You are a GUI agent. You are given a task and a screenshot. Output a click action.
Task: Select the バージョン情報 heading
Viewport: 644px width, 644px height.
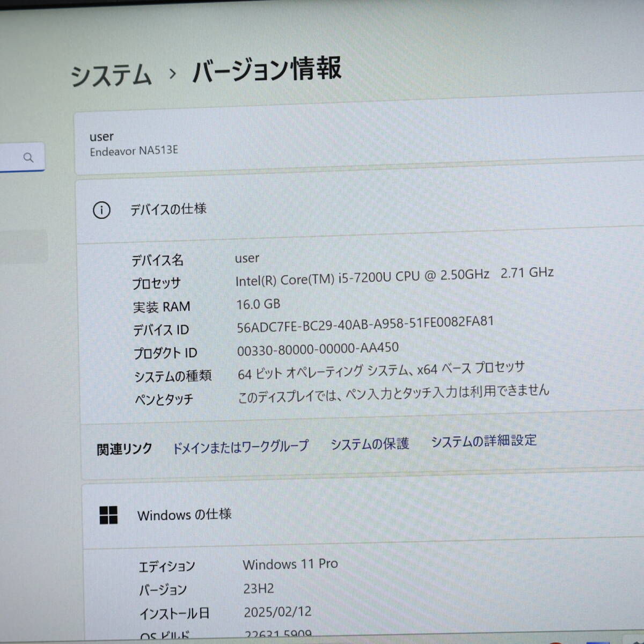click(267, 69)
